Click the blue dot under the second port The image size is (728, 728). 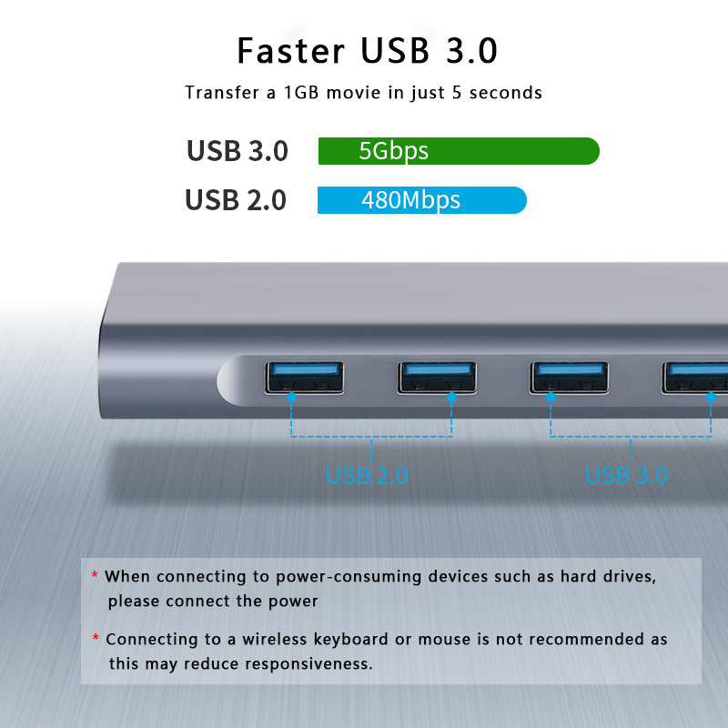451,397
